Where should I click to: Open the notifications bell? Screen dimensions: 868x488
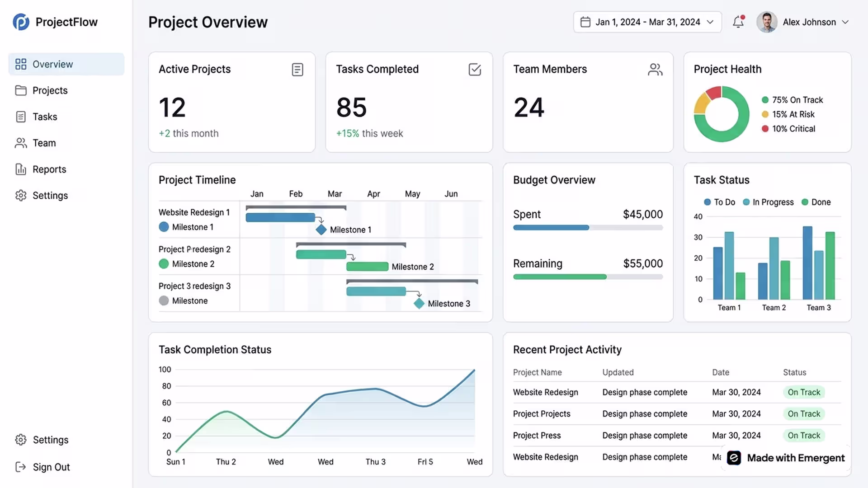coord(738,22)
